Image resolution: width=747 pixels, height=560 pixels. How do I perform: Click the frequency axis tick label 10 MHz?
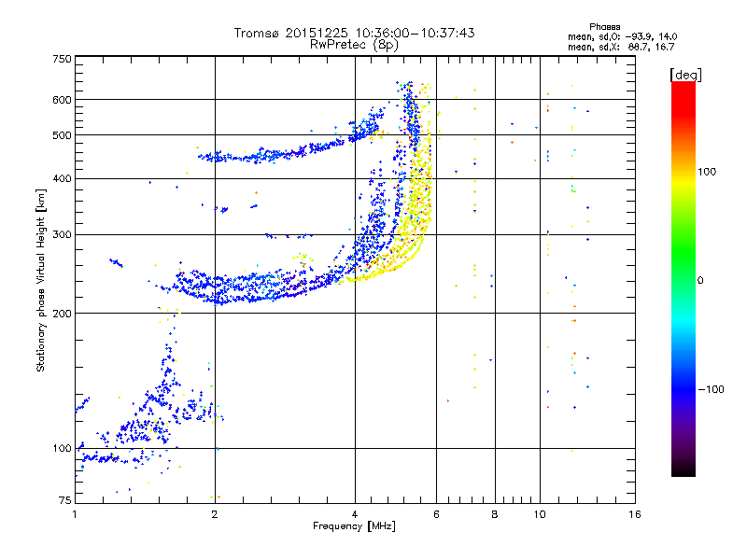tap(540, 514)
